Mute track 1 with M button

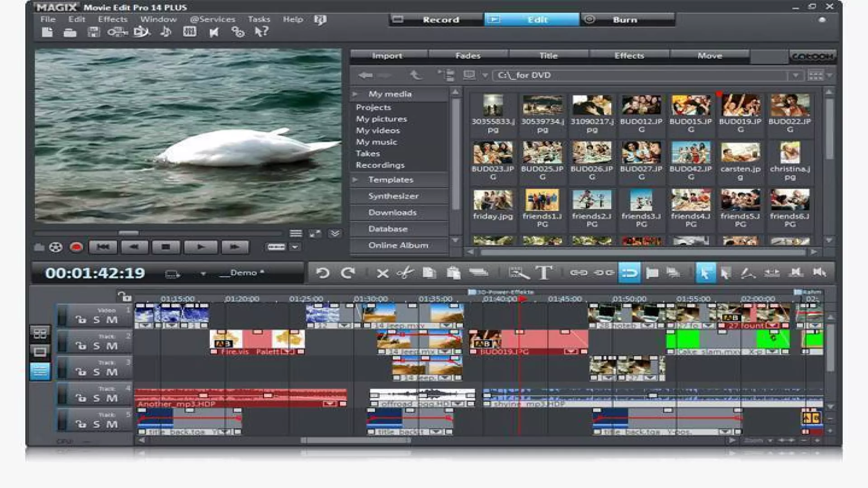tap(112, 320)
